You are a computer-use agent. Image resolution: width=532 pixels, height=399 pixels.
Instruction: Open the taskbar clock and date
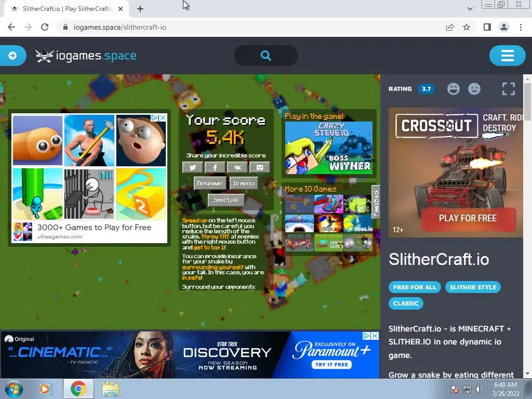pos(506,389)
